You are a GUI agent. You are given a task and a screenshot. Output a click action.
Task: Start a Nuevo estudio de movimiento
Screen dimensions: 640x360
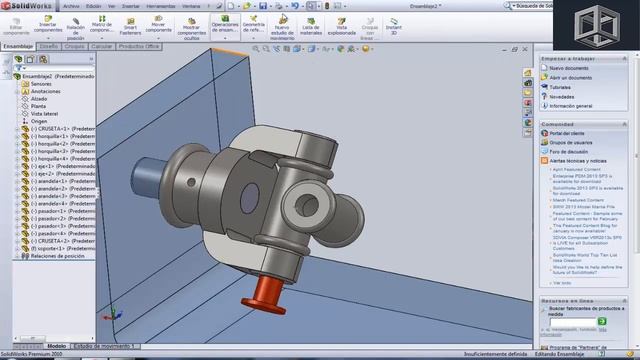[282, 28]
